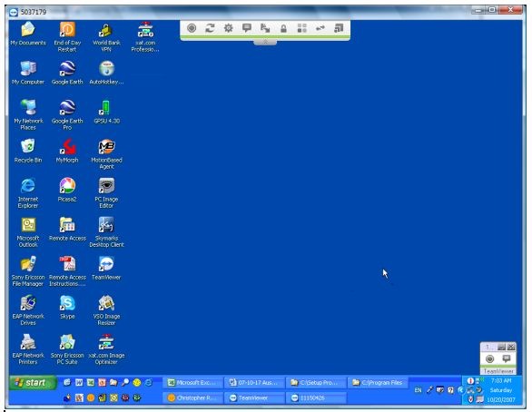Minimize the small TeamViewer panel
The image size is (532, 412).
tap(501, 347)
